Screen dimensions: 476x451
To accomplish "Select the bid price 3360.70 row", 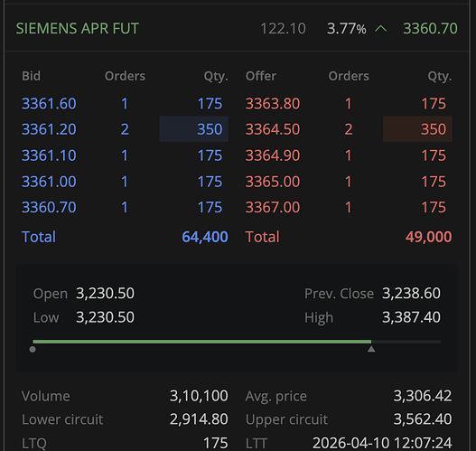I will tap(125, 207).
